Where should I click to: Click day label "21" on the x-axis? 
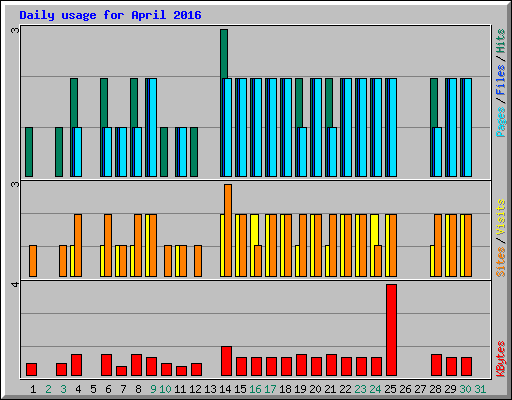(x=330, y=389)
